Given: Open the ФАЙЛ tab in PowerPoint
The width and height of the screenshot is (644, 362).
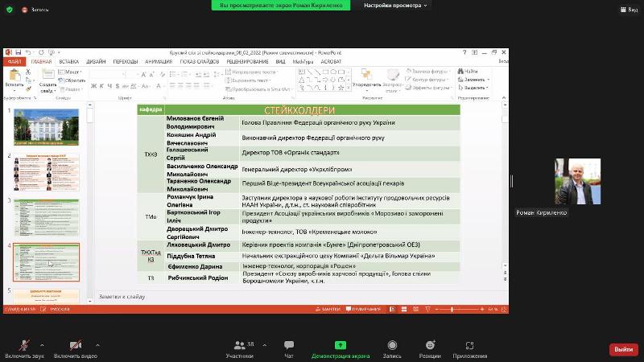Looking at the screenshot, I should (14, 62).
